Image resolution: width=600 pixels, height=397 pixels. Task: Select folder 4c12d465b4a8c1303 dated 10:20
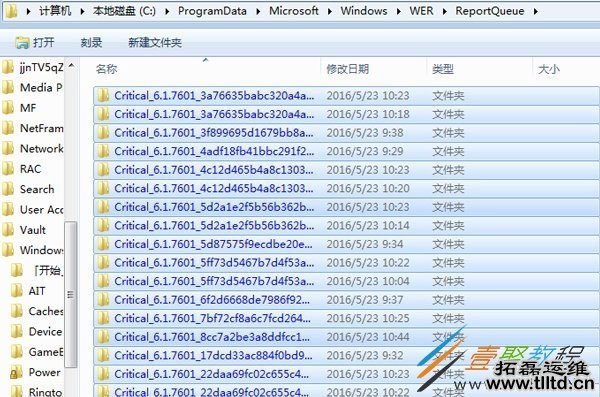tap(346, 188)
